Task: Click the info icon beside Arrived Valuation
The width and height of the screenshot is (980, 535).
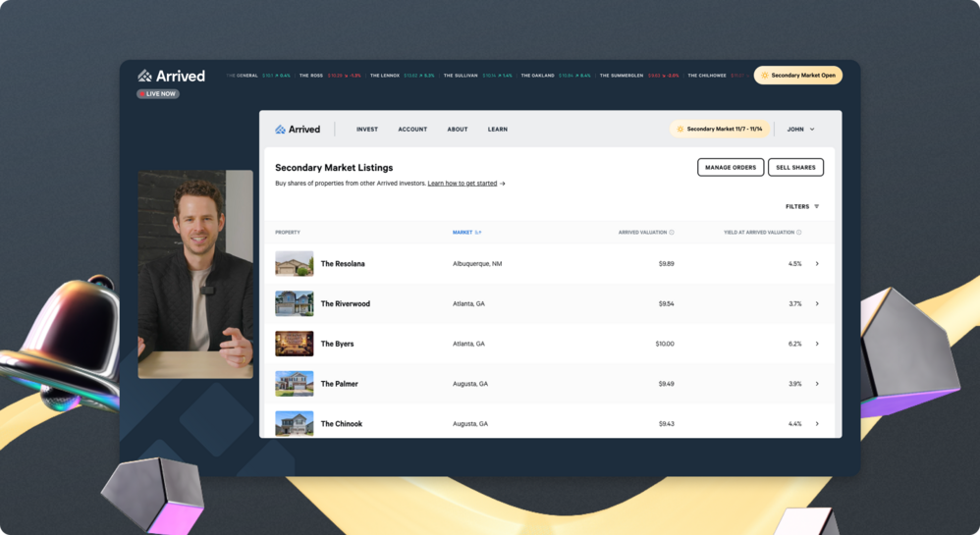Action: point(672,233)
